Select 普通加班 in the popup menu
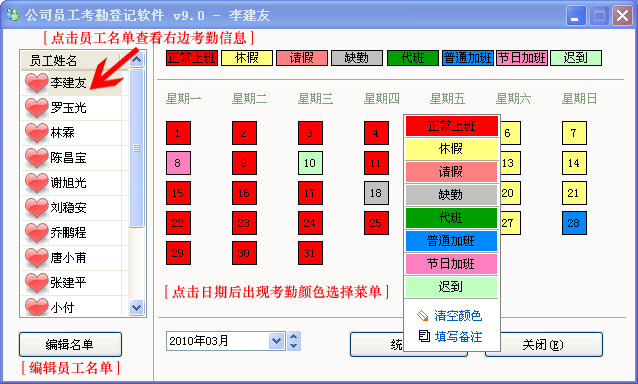The height and width of the screenshot is (384, 638). [x=451, y=241]
